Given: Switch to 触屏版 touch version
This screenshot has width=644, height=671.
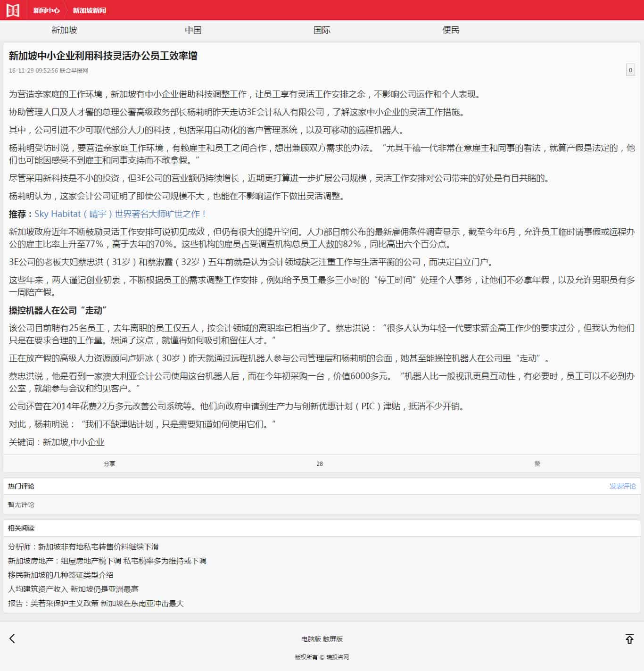Looking at the screenshot, I should 333,639.
